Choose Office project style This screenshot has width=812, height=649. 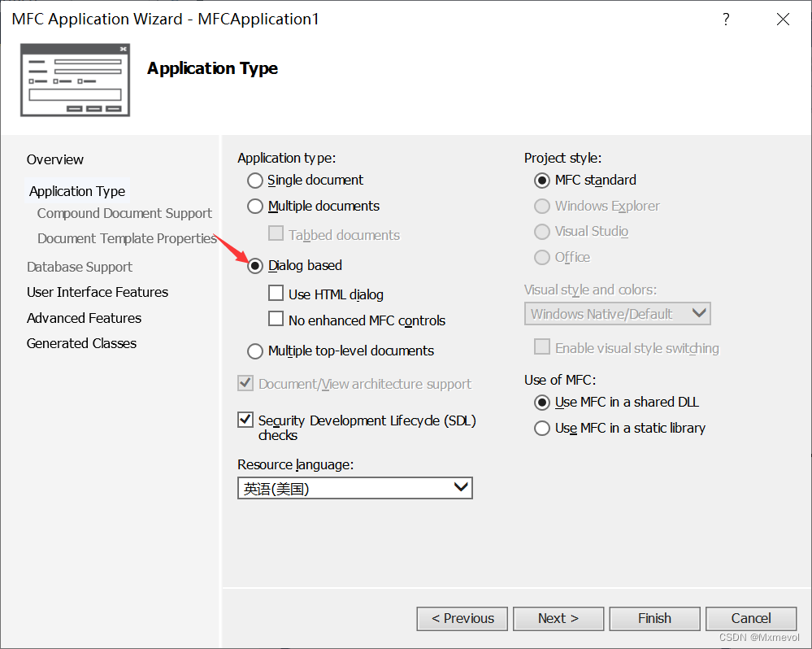point(541,258)
